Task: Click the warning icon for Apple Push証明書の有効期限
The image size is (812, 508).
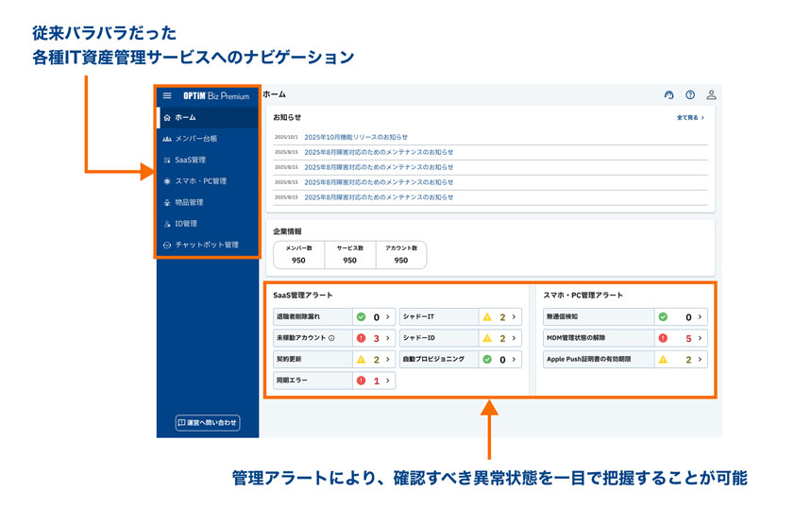Action: tap(663, 360)
